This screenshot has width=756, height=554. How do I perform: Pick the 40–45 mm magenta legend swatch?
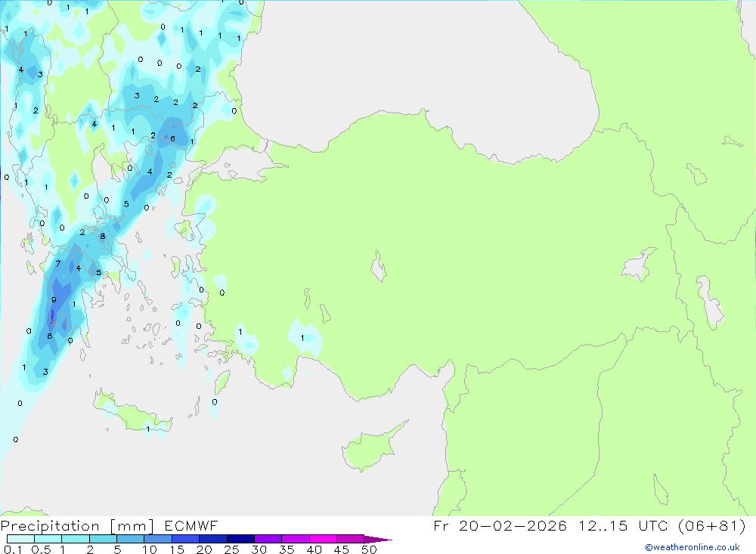click(323, 539)
